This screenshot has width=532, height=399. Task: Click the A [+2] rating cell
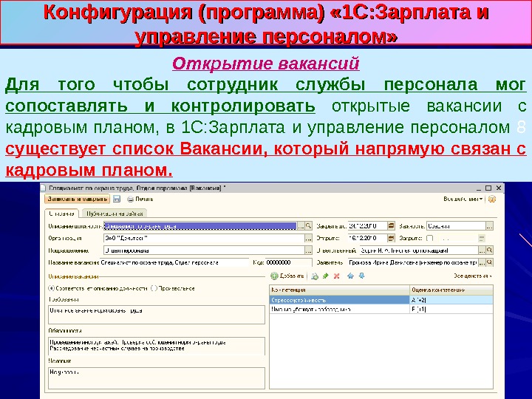451,300
